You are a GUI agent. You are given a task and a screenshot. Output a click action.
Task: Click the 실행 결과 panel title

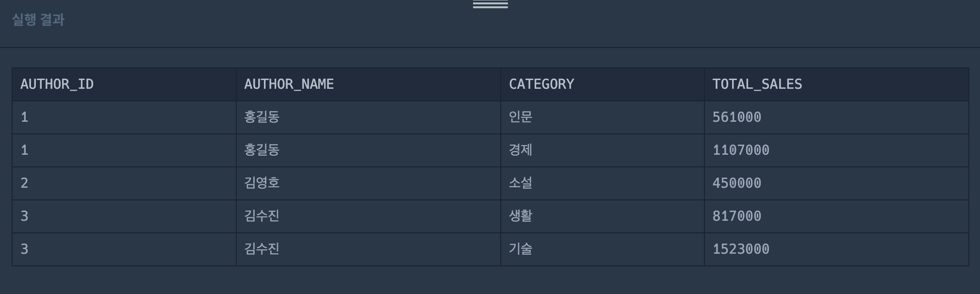click(x=38, y=20)
